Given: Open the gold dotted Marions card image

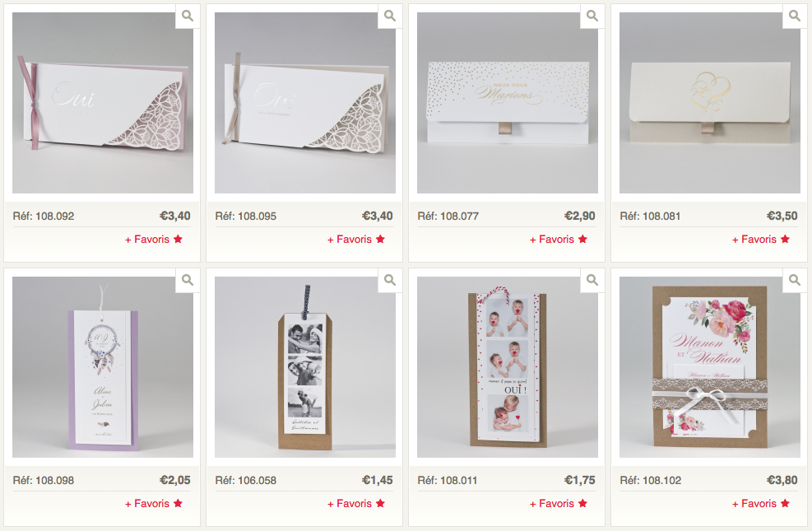Looking at the screenshot, I should [508, 103].
